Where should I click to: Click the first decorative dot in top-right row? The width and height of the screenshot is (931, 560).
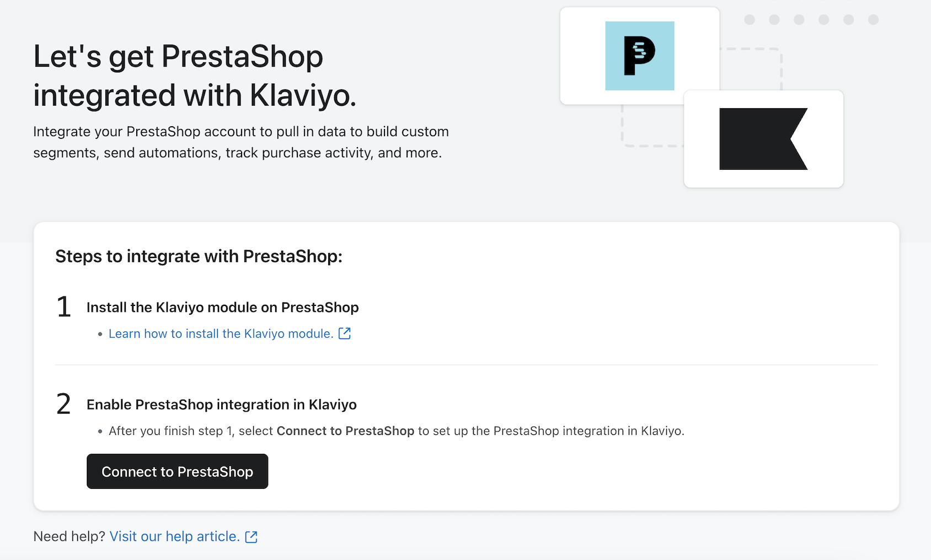pos(750,20)
